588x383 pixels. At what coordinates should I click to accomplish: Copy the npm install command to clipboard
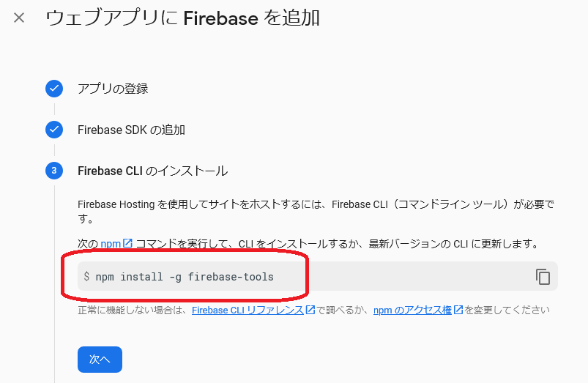(x=543, y=277)
